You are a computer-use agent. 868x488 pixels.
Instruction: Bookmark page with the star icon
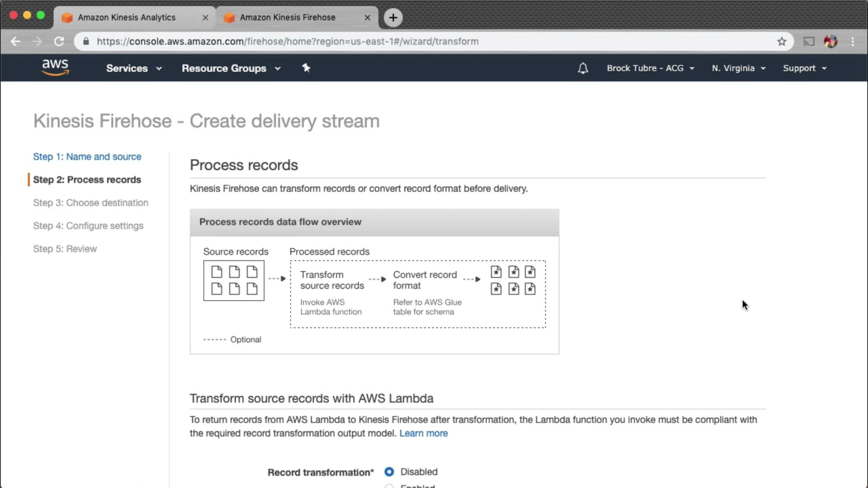click(x=782, y=42)
